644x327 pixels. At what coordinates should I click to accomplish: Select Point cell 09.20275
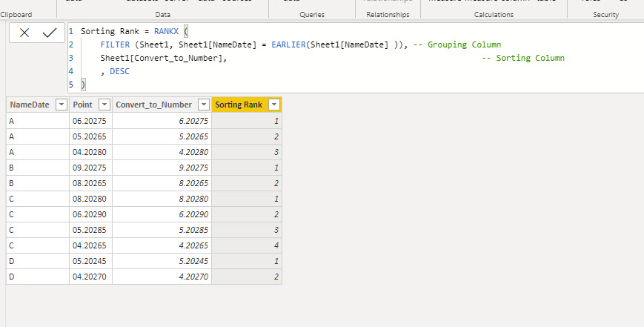[x=90, y=168]
